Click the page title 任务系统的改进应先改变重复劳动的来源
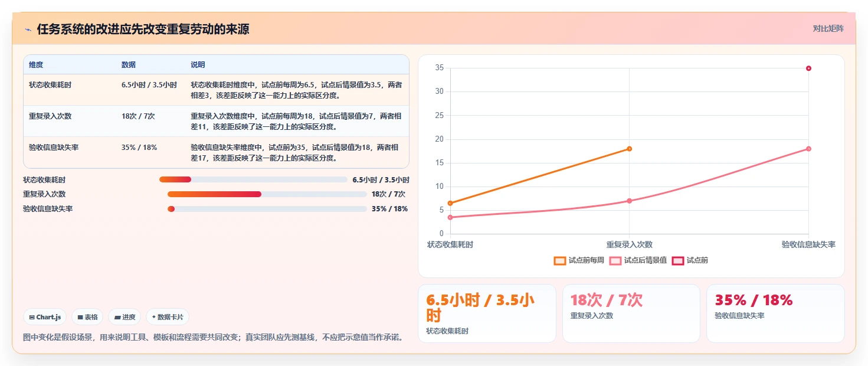Viewport: 868px width, 366px height. coord(143,29)
